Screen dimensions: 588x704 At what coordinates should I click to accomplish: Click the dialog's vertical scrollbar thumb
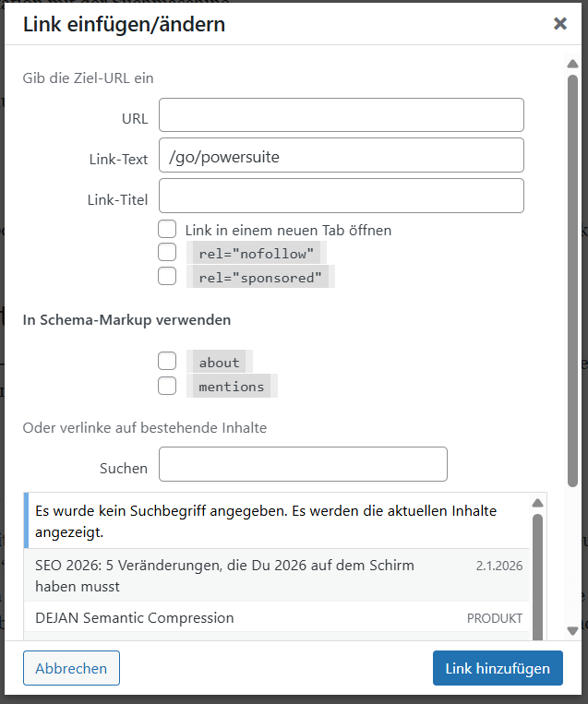[x=572, y=277]
